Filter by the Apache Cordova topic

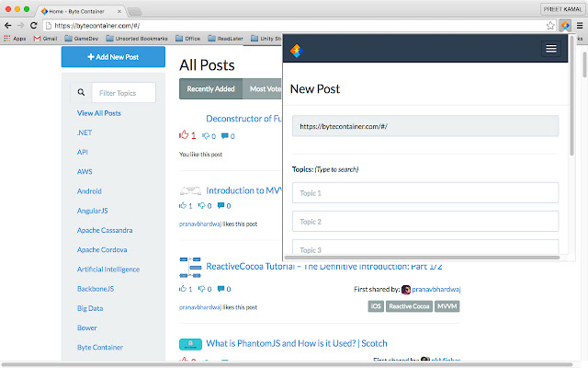(102, 249)
